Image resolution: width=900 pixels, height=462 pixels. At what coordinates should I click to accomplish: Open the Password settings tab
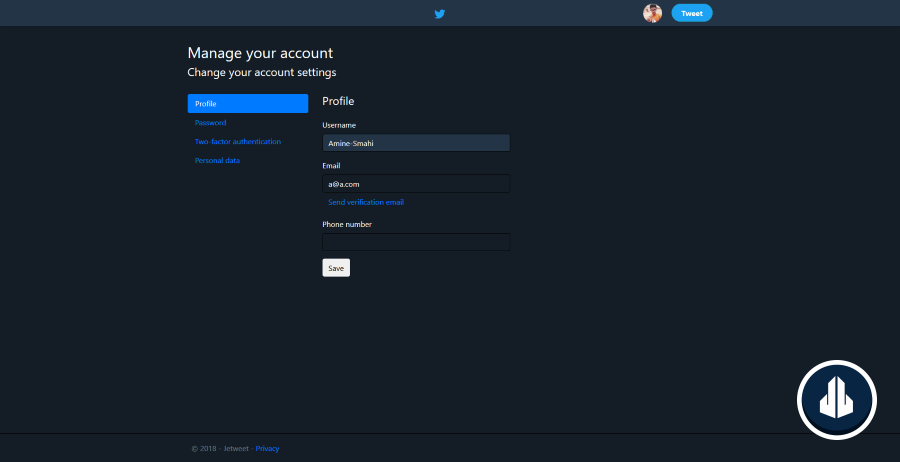(210, 123)
